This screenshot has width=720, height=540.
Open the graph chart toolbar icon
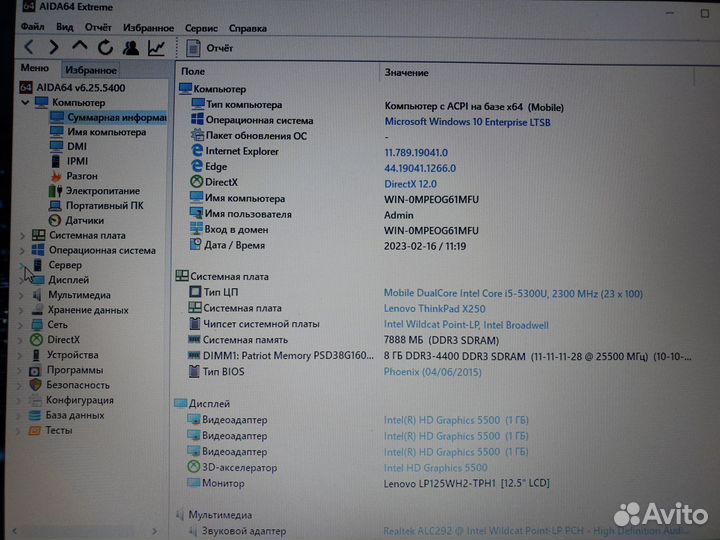pos(156,48)
